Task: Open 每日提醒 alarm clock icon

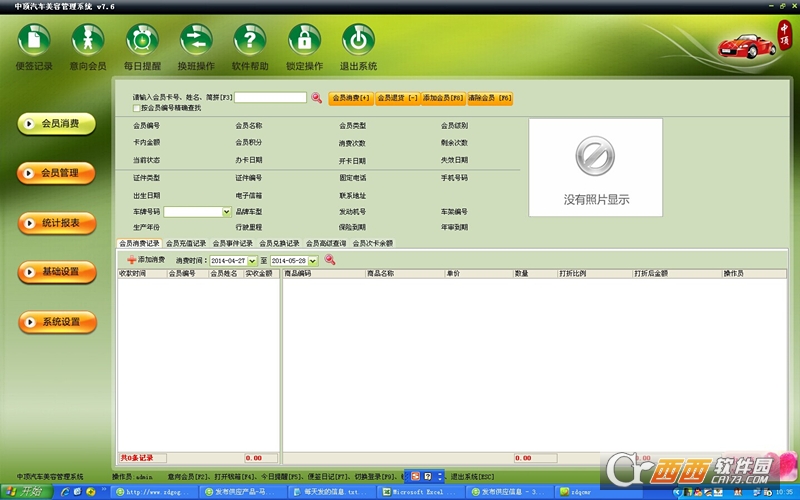Action: coord(142,40)
